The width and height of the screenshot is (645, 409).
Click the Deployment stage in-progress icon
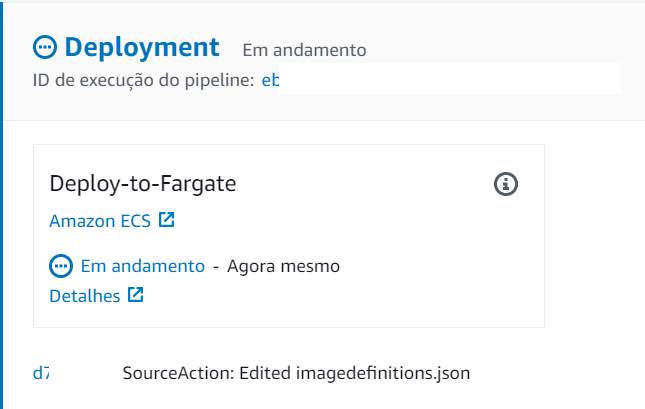point(46,47)
